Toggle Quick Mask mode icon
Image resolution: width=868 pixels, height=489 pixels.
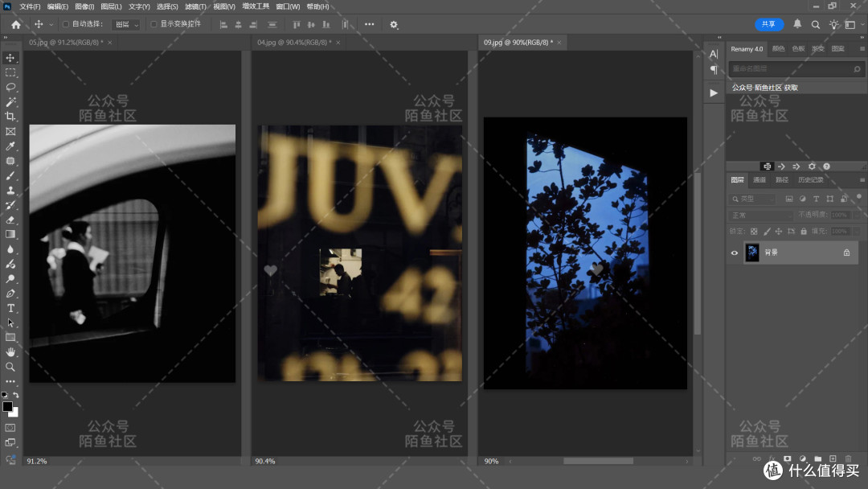tap(10, 428)
